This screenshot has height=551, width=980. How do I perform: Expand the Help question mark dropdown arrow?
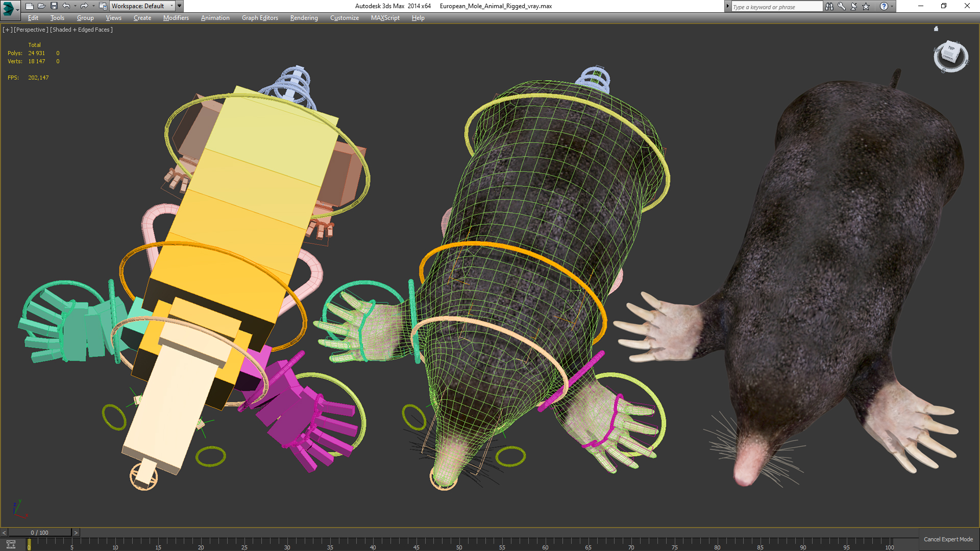click(x=892, y=6)
